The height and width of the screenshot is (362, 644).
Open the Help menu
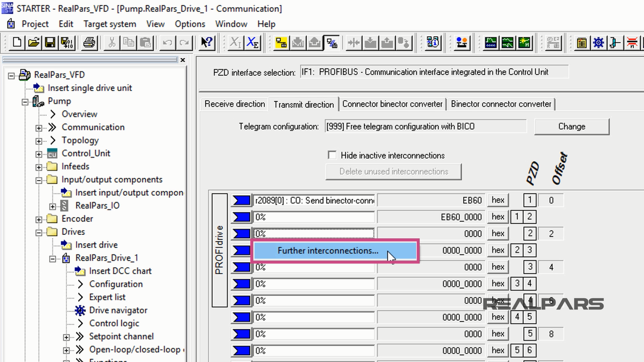click(266, 24)
